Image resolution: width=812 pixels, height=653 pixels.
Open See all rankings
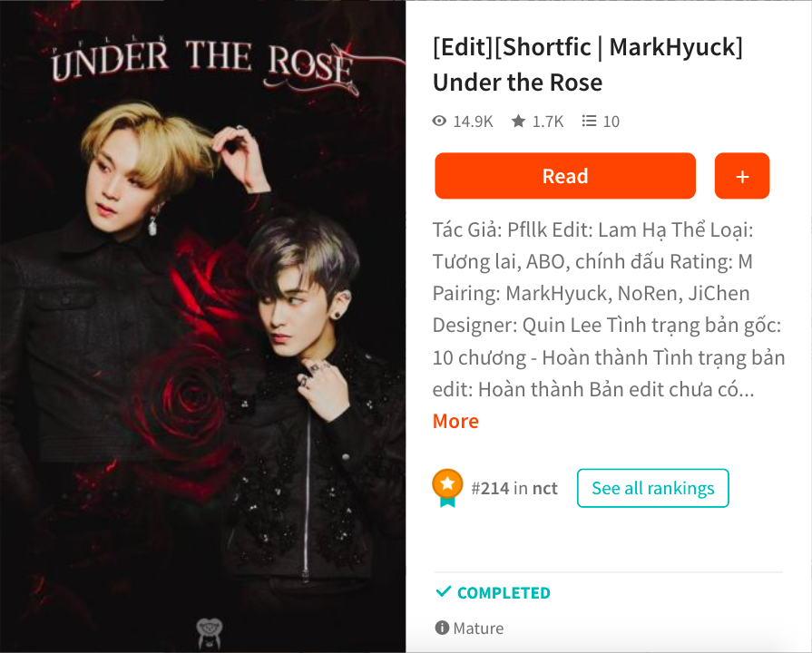653,488
